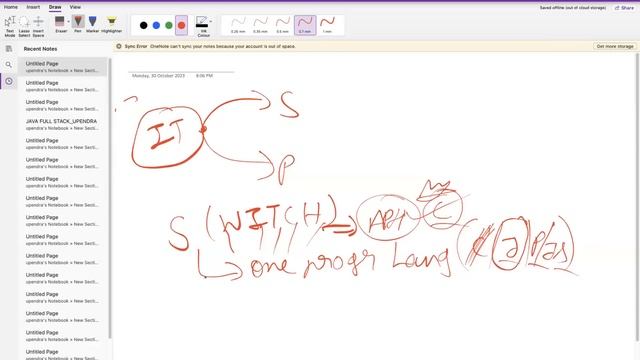Set pen thickness to 0.25 mm

(238, 25)
